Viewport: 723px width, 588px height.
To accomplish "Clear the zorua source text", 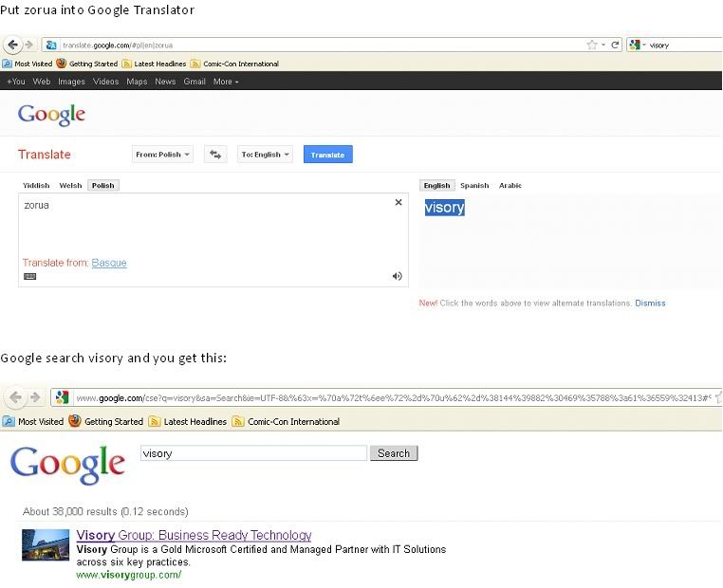I will 399,202.
